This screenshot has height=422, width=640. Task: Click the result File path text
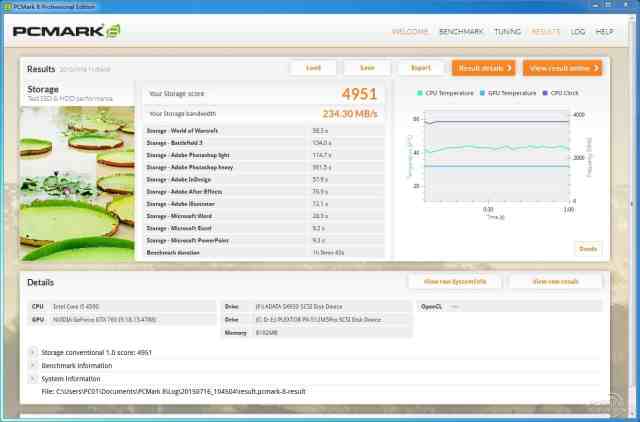pyautogui.click(x=173, y=392)
